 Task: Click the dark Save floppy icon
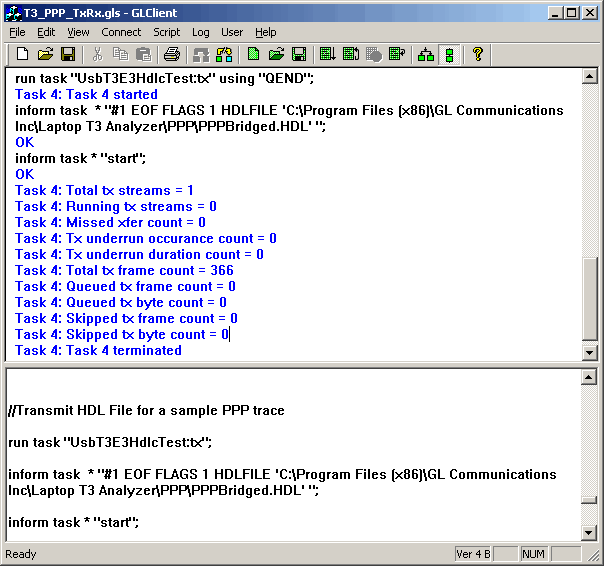68,54
